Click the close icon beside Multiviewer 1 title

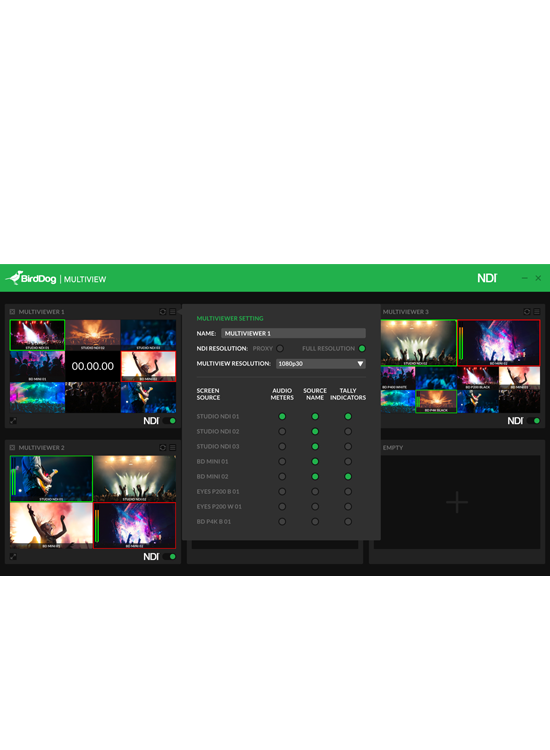click(x=12, y=311)
